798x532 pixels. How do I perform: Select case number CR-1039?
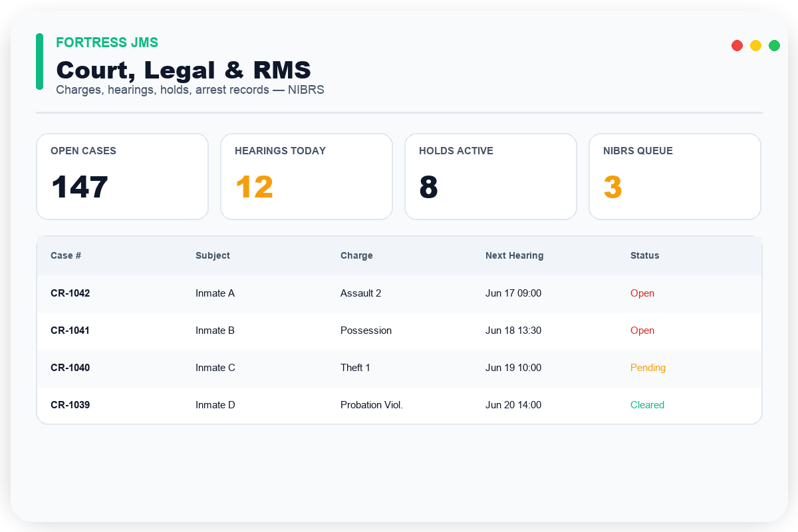pyautogui.click(x=70, y=405)
